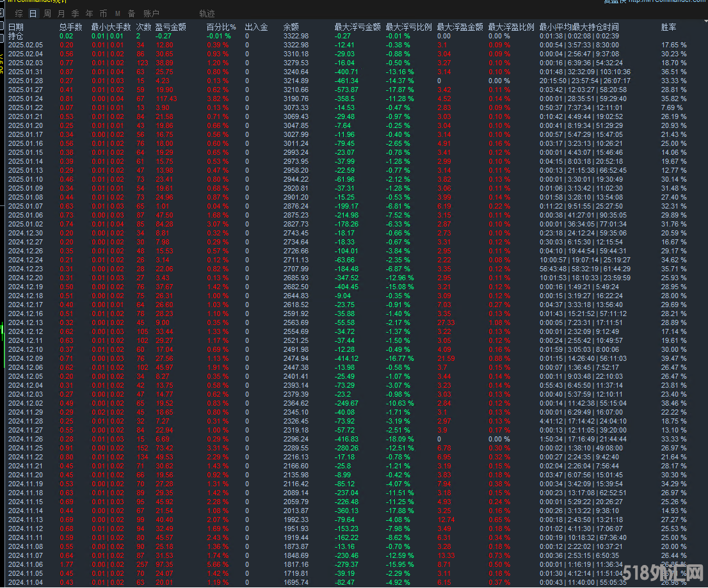
Task: Click the 最大浮亏比例 column header
Action: pyautogui.click(x=408, y=27)
